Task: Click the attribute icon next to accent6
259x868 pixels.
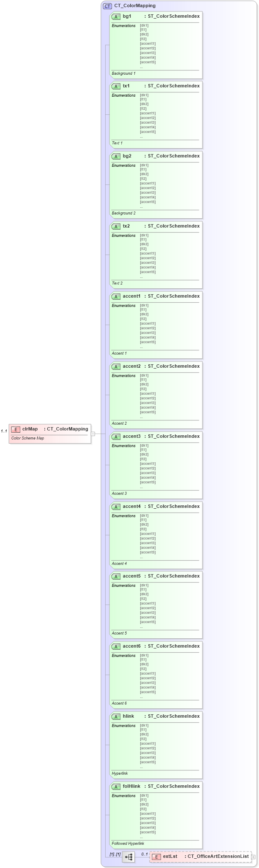Action: 116,646
